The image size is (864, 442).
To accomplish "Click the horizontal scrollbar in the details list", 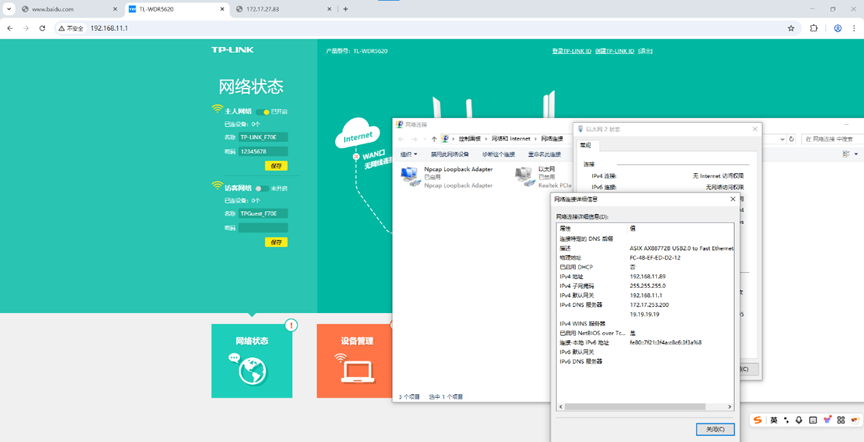I will [x=635, y=407].
